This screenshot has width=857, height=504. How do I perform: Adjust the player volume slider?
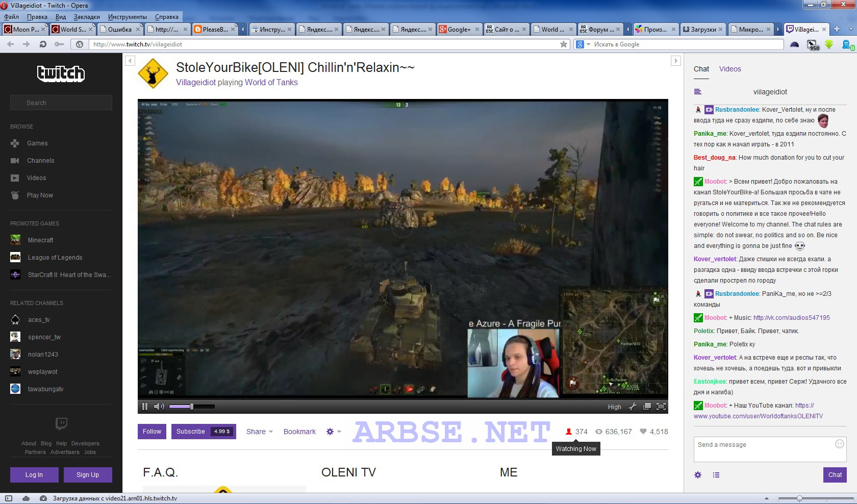[x=192, y=407]
